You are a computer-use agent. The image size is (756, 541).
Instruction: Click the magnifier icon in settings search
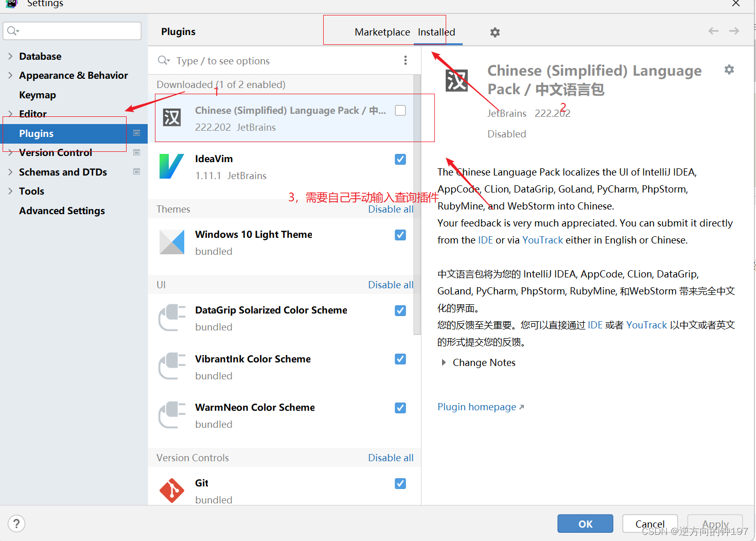(13, 31)
